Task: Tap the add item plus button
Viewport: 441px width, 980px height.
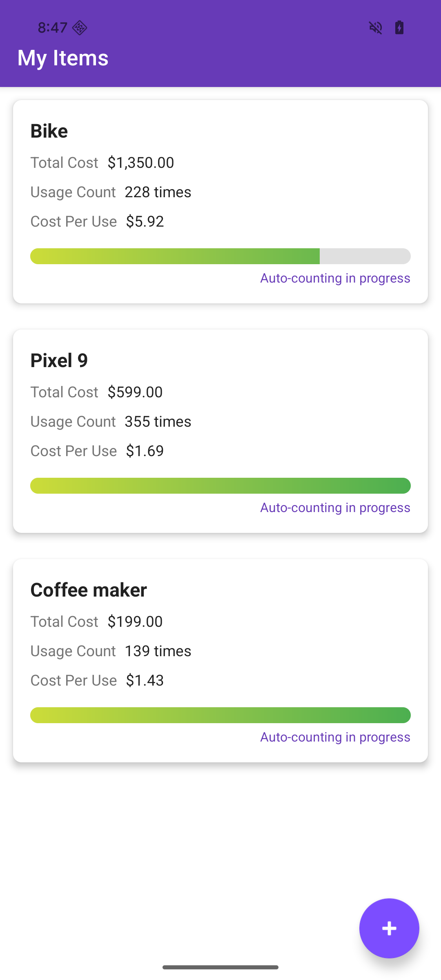Action: tap(389, 928)
